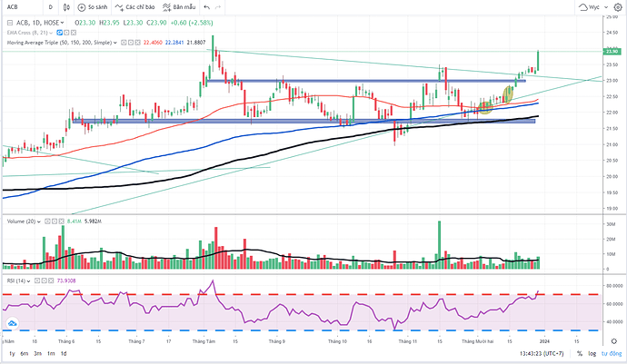Image resolution: width=627 pixels, height=364 pixels.
Task: Toggle visibility of EMA Cross indicator
Action: tap(60, 33)
